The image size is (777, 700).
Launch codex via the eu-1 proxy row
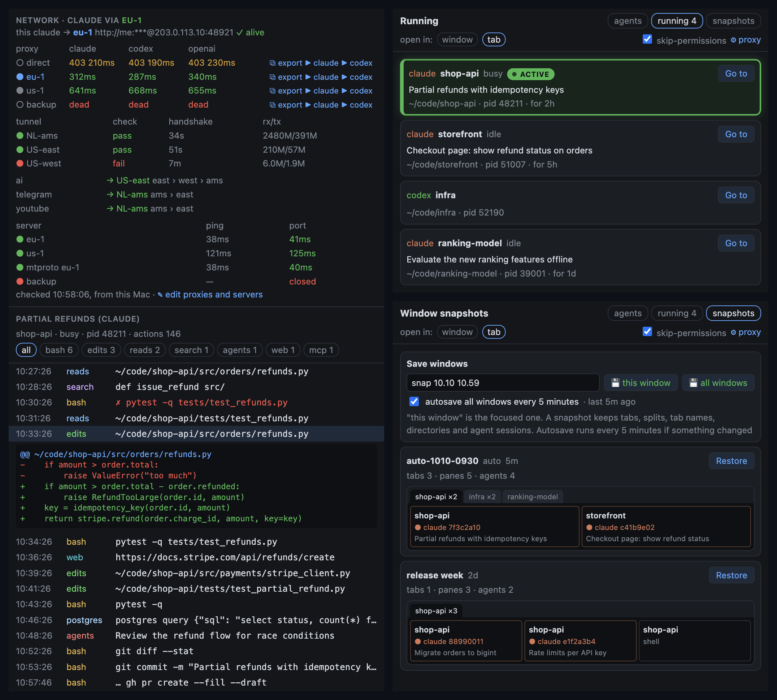(x=357, y=77)
